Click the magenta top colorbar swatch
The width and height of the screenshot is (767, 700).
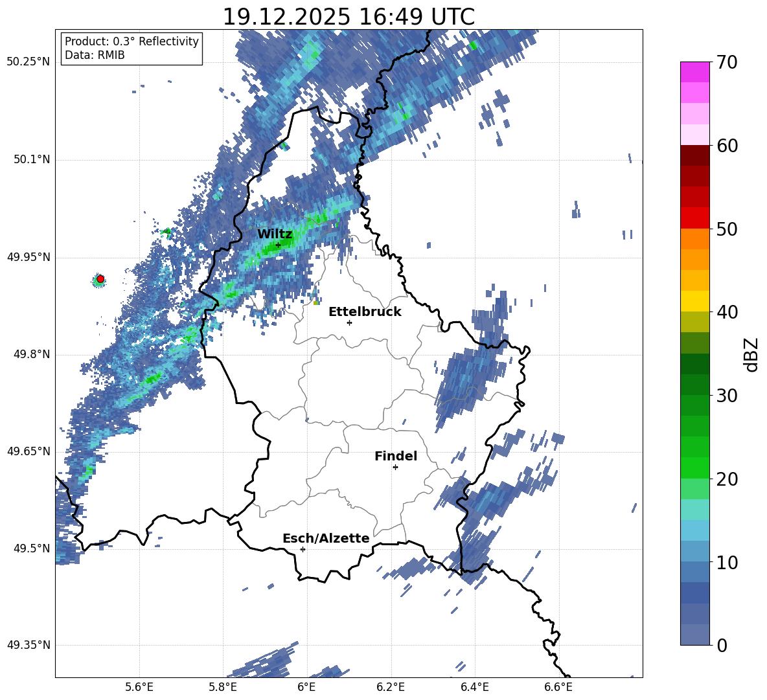click(694, 72)
